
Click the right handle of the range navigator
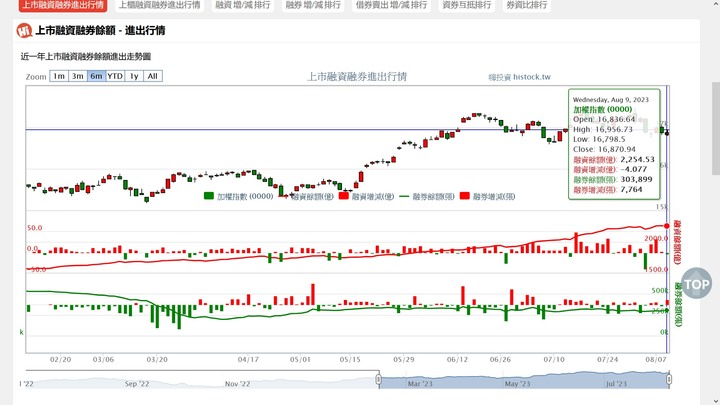669,379
